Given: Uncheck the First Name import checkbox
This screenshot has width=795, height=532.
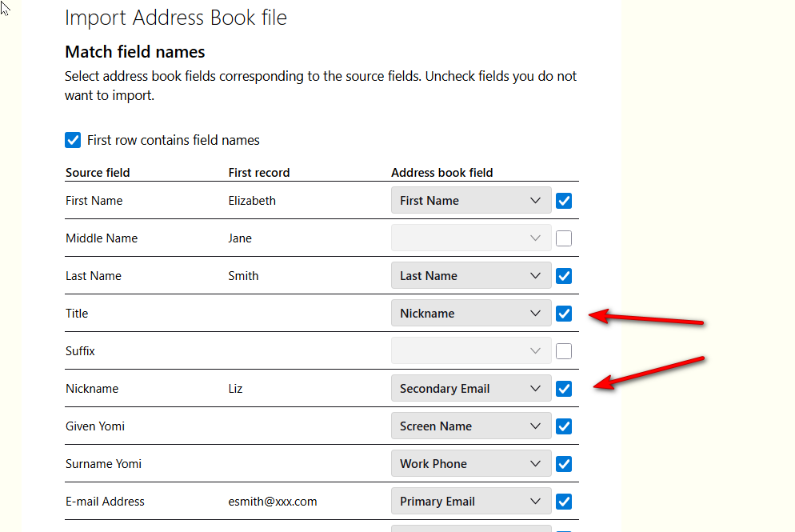Looking at the screenshot, I should 564,201.
